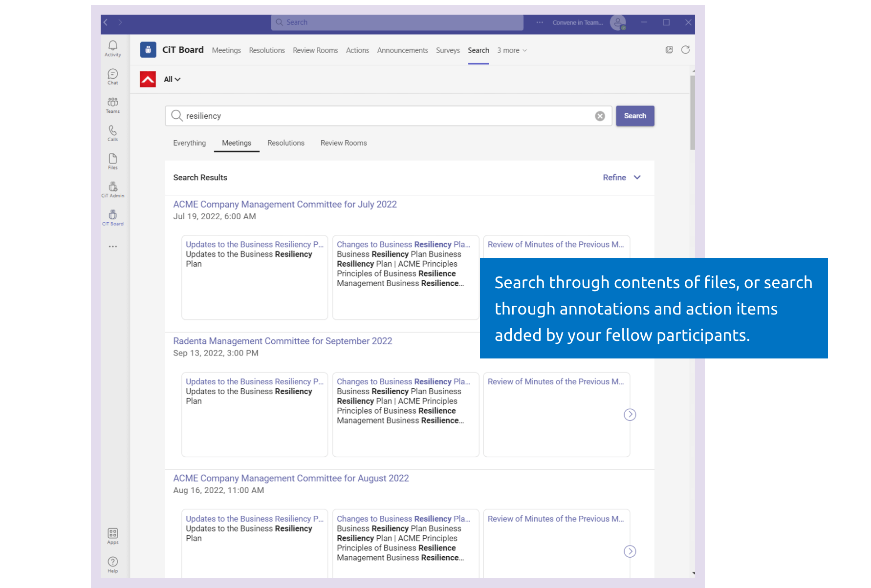871x588 pixels.
Task: Pop out the CiT Board app
Action: click(669, 49)
